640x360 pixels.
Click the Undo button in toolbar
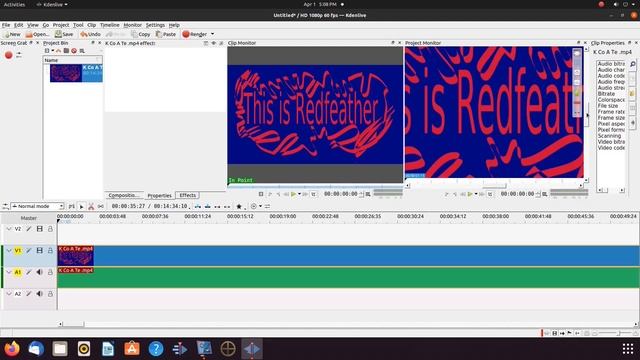pyautogui.click(x=91, y=34)
